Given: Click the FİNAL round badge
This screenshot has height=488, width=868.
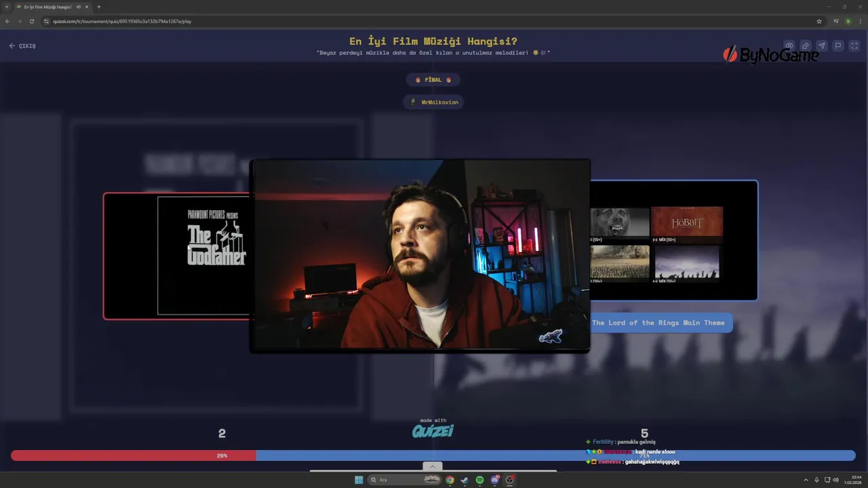Looking at the screenshot, I should pos(433,80).
